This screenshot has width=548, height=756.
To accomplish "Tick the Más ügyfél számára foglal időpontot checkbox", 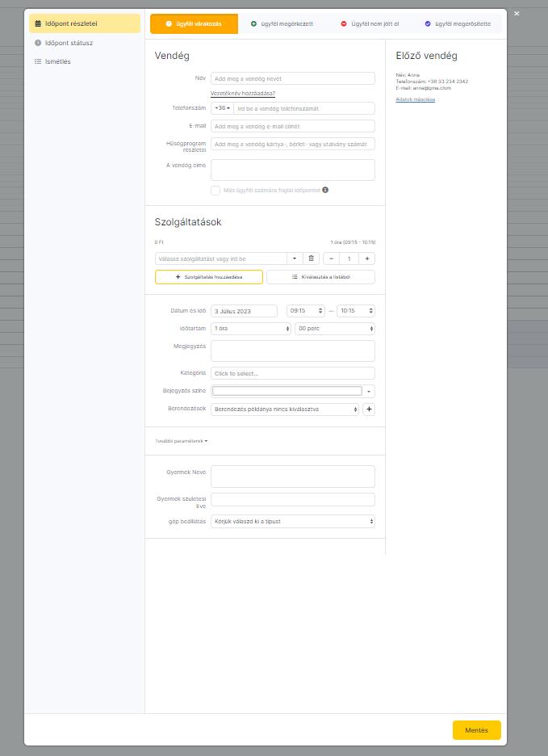I will tap(215, 191).
